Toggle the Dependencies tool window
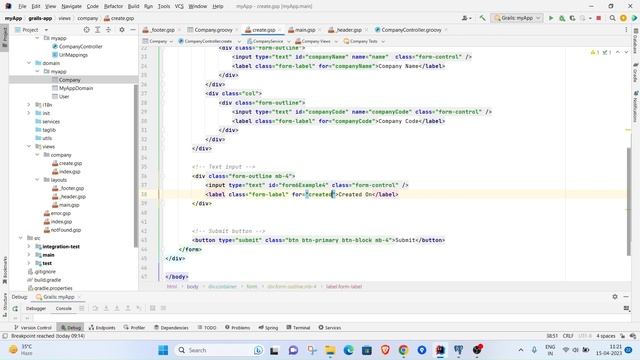The height and width of the screenshot is (360, 640). (x=171, y=327)
